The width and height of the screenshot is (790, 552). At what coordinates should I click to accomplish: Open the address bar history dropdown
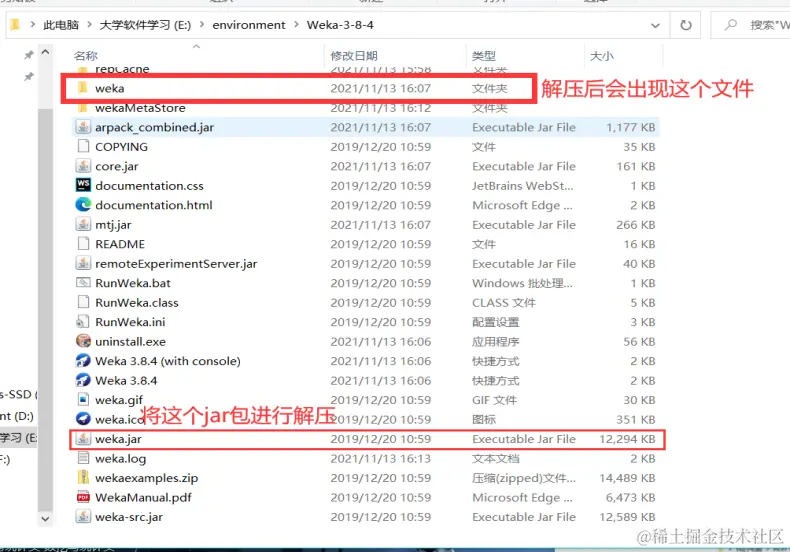point(655,25)
